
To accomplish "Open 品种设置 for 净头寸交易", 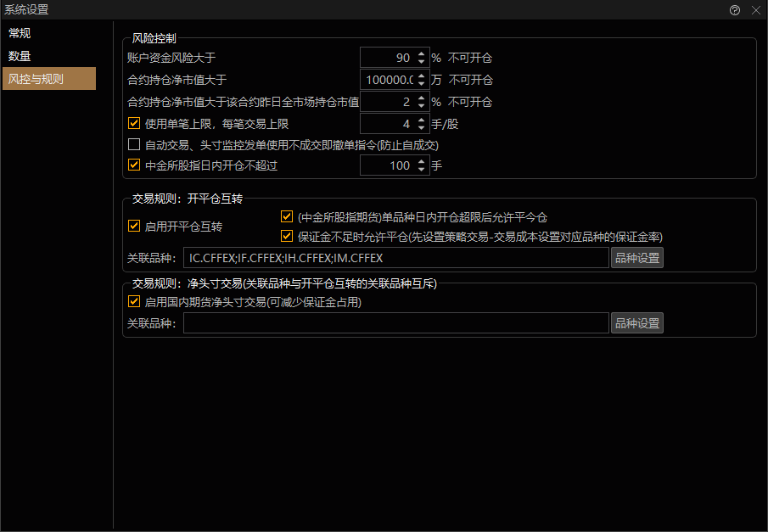I will click(637, 322).
